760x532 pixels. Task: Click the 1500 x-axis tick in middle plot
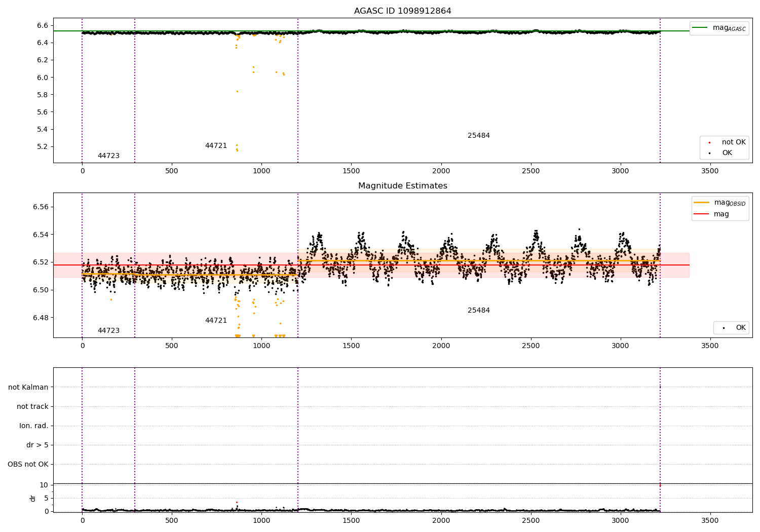[351, 346]
